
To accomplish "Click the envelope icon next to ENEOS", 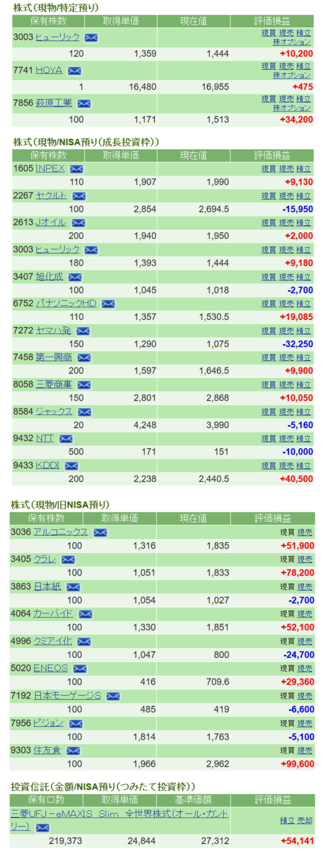I will tap(80, 669).
